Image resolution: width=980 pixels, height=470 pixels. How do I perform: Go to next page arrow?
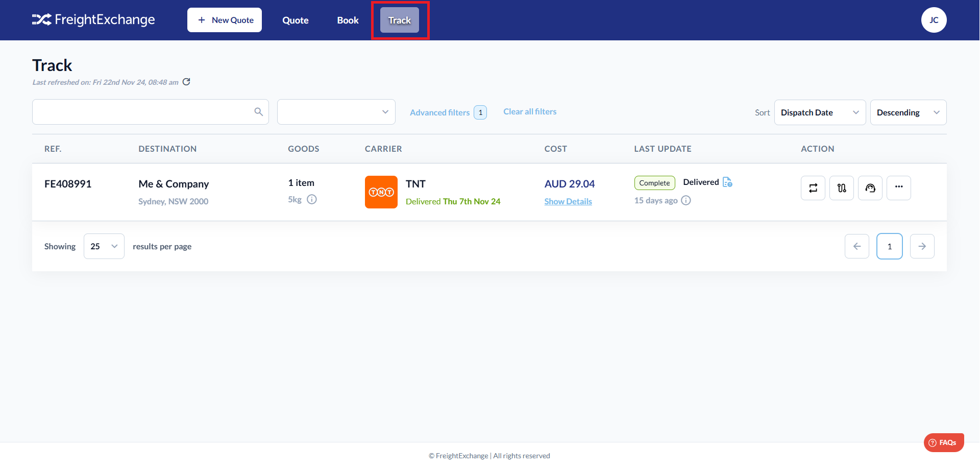tap(922, 246)
